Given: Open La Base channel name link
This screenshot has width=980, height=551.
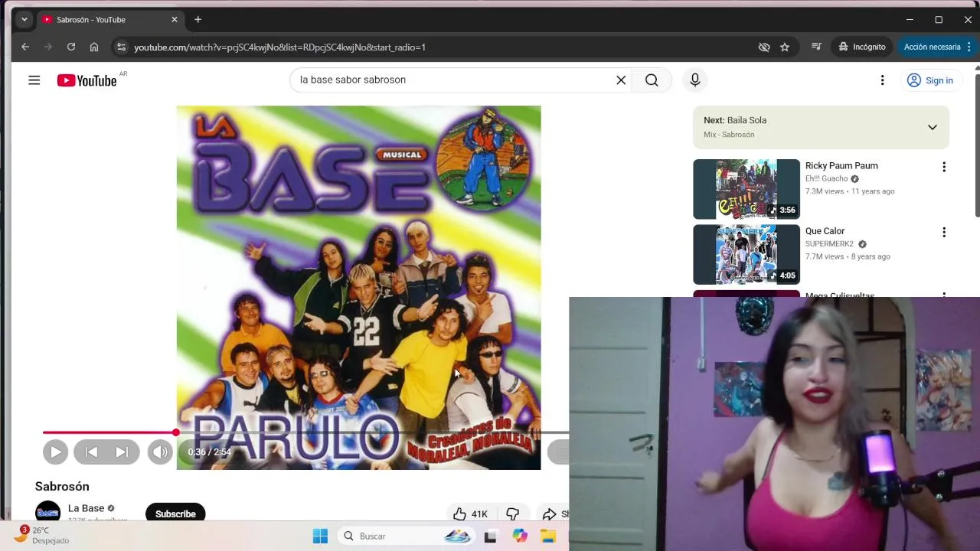Looking at the screenshot, I should 86,508.
